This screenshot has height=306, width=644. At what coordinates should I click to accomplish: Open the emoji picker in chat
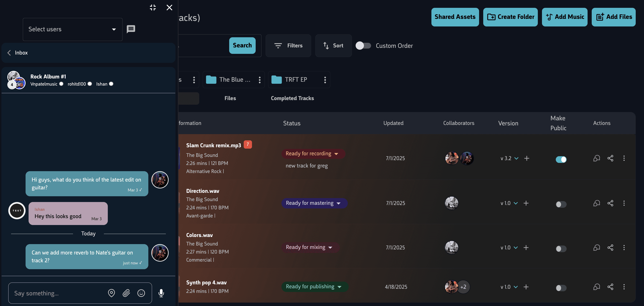(141, 293)
